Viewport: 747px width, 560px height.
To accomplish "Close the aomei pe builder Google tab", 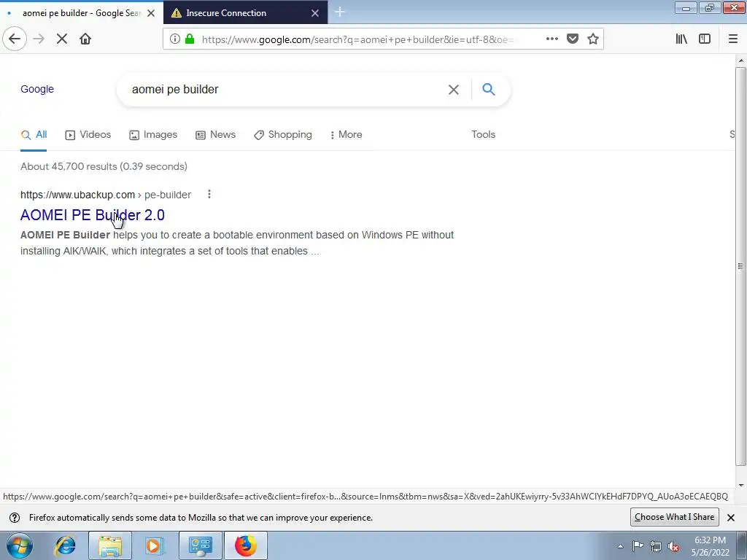I will point(151,13).
